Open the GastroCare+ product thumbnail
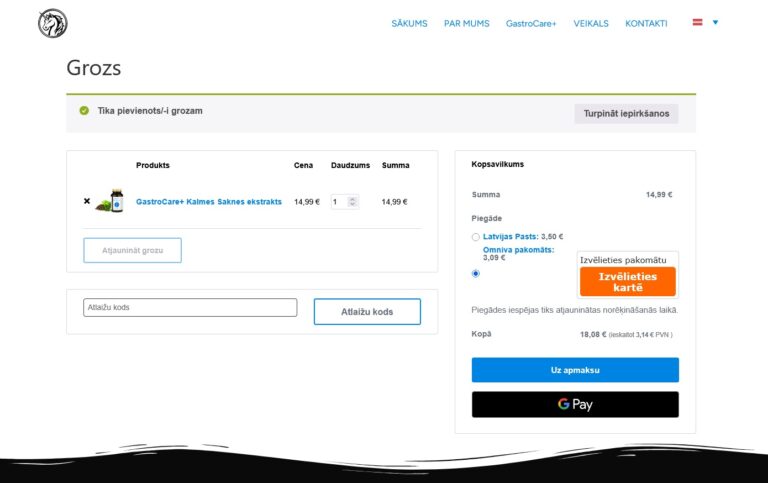 coord(110,200)
